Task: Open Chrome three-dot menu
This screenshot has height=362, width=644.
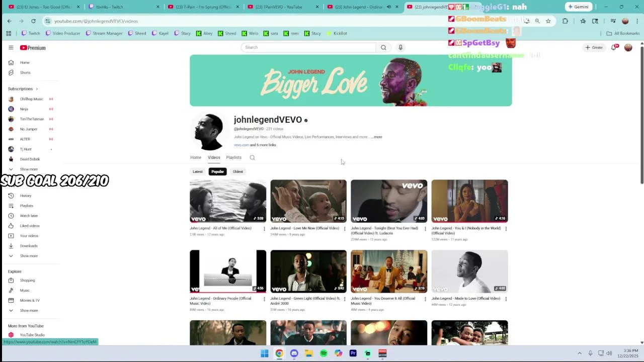Action: 636,21
